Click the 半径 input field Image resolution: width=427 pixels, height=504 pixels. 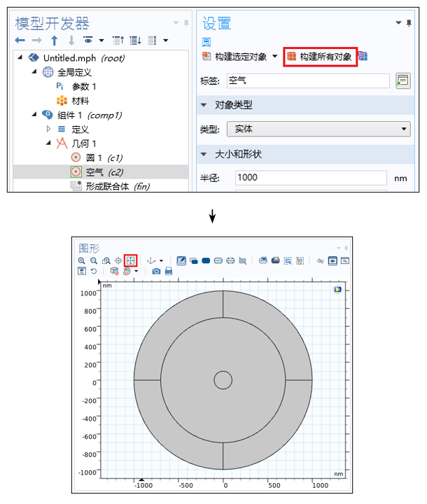[311, 178]
